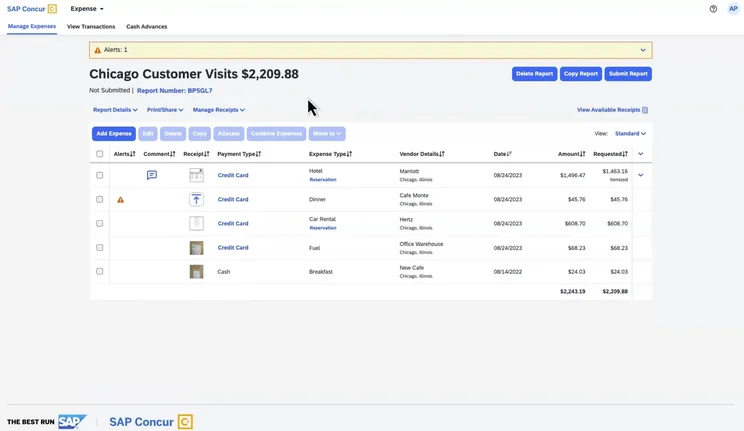
Task: Open Credit Card link on Dinner row
Action: click(x=233, y=199)
